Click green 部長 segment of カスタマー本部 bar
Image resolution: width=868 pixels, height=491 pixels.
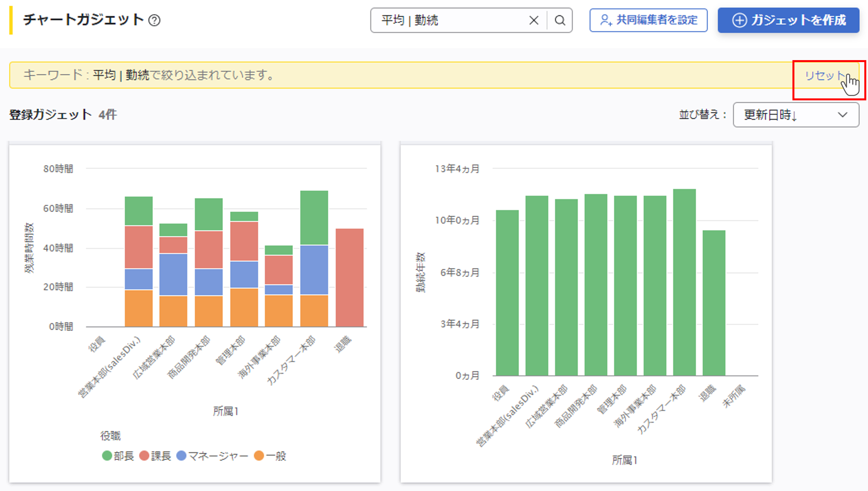[x=314, y=217]
